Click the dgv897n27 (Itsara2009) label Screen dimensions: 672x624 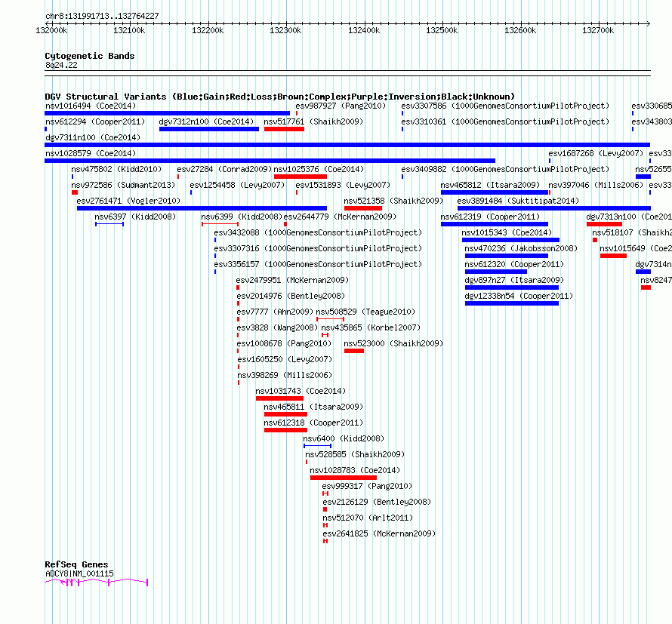tap(514, 280)
